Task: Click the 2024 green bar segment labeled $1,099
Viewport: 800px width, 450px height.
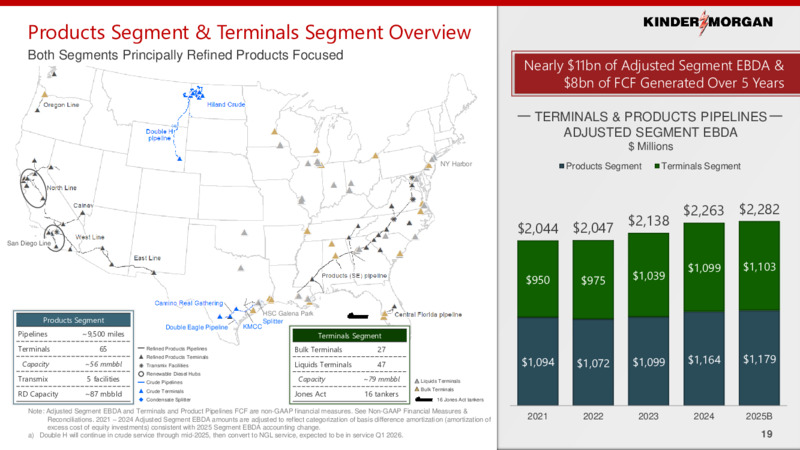Action: (704, 267)
